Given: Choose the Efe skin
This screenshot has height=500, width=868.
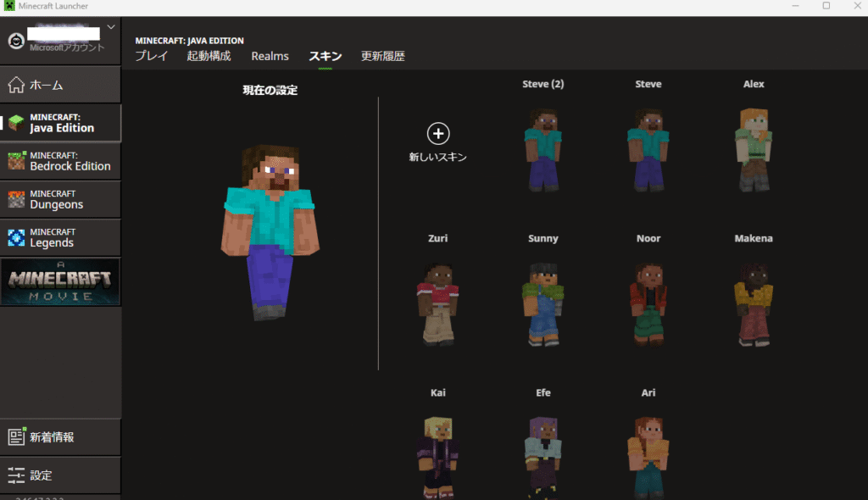Looking at the screenshot, I should point(543,458).
